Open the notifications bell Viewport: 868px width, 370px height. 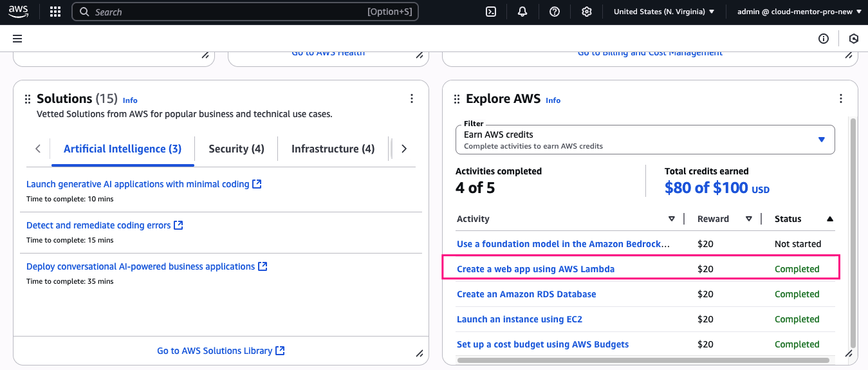[522, 12]
